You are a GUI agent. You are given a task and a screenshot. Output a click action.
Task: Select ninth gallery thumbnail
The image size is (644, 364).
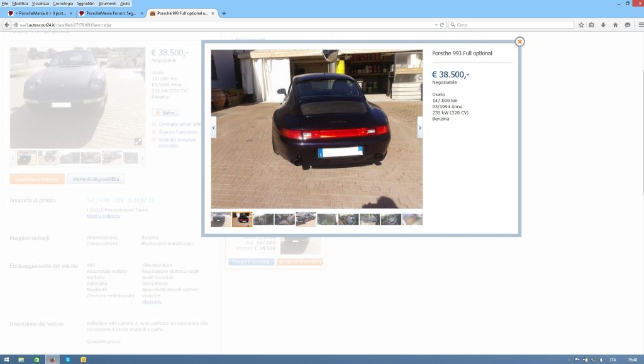391,219
